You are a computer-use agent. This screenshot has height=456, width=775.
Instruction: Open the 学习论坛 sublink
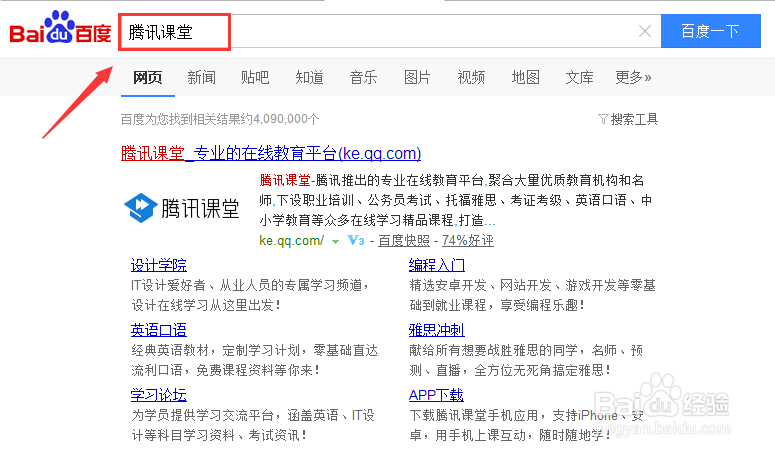159,395
